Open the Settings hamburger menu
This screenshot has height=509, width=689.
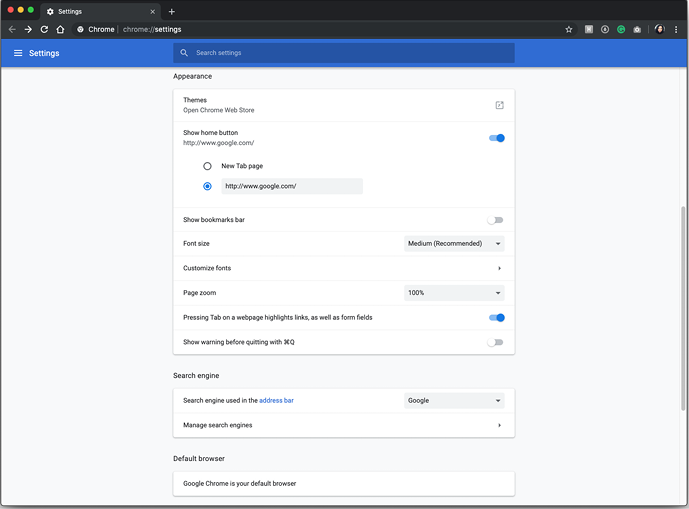18,53
